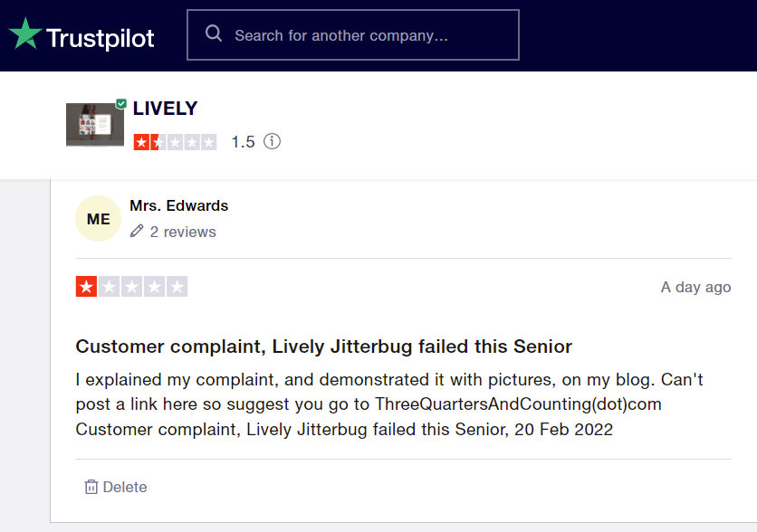Click the company's 1.5 star rating bar
757x532 pixels.
click(x=175, y=142)
